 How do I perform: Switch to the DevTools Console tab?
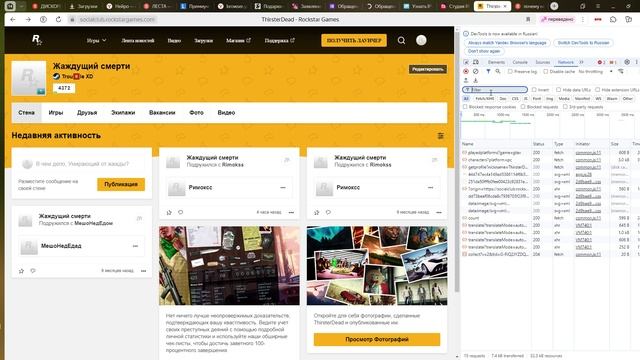click(520, 62)
